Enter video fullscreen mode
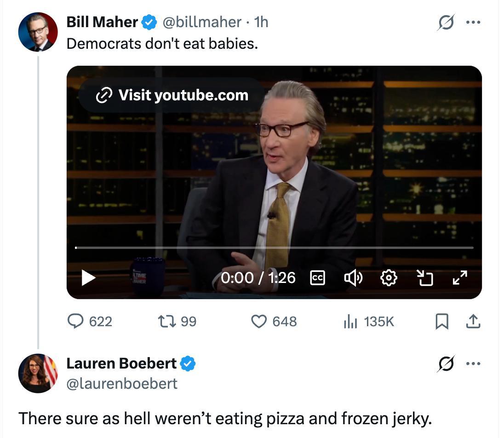The image size is (504, 438). pyautogui.click(x=460, y=277)
